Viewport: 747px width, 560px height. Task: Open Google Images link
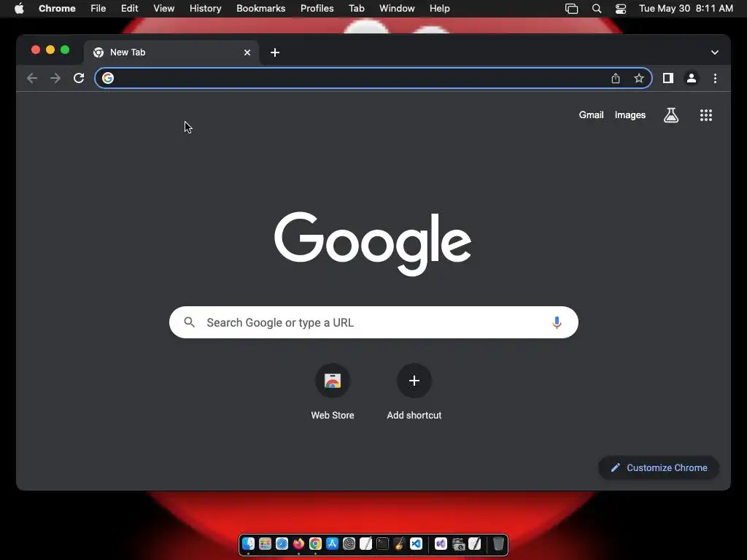pos(630,114)
